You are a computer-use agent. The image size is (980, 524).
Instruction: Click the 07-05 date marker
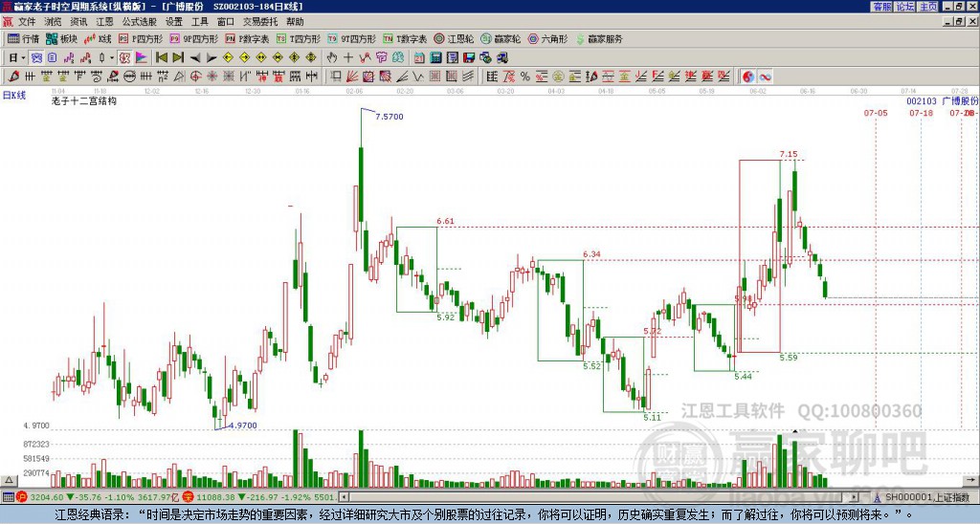click(876, 113)
